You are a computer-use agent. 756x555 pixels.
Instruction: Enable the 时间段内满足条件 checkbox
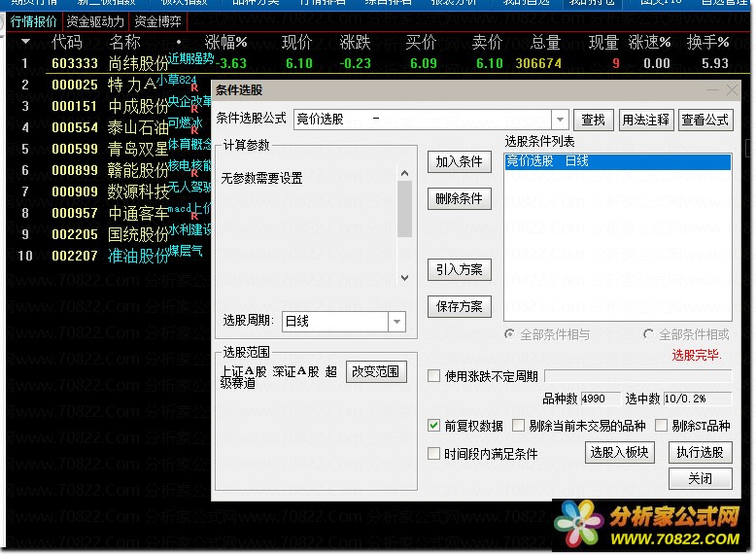coord(434,453)
